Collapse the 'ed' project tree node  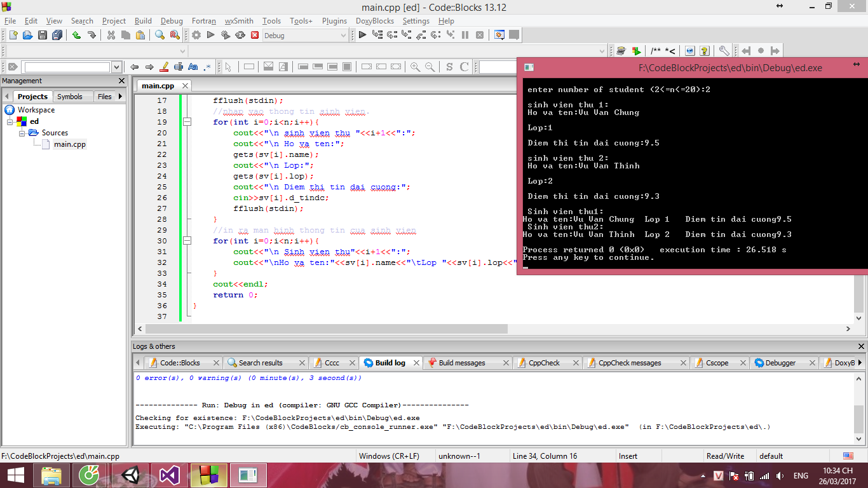click(x=11, y=121)
